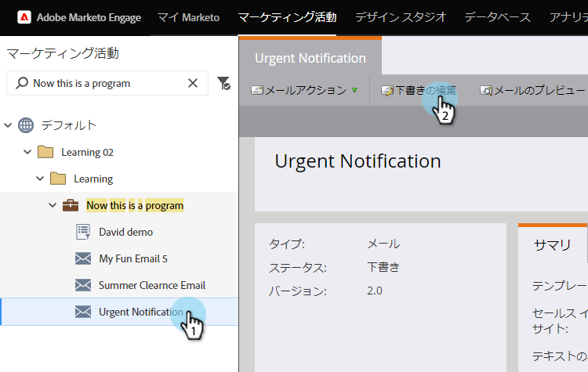Click the My Fun Email 5 envelope icon
588x372 pixels.
click(83, 258)
